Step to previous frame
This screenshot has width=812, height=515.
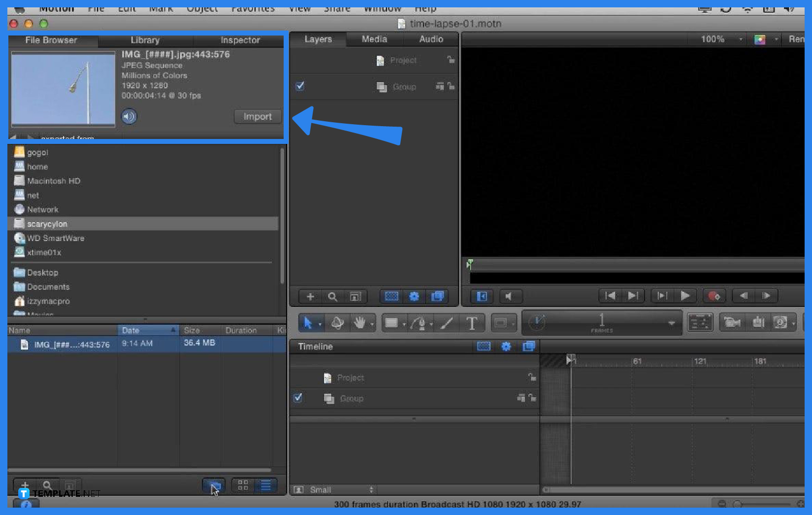744,296
